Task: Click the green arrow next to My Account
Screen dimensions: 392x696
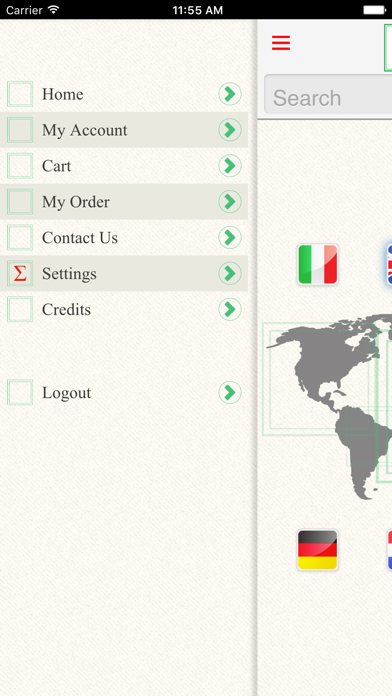Action: click(230, 130)
